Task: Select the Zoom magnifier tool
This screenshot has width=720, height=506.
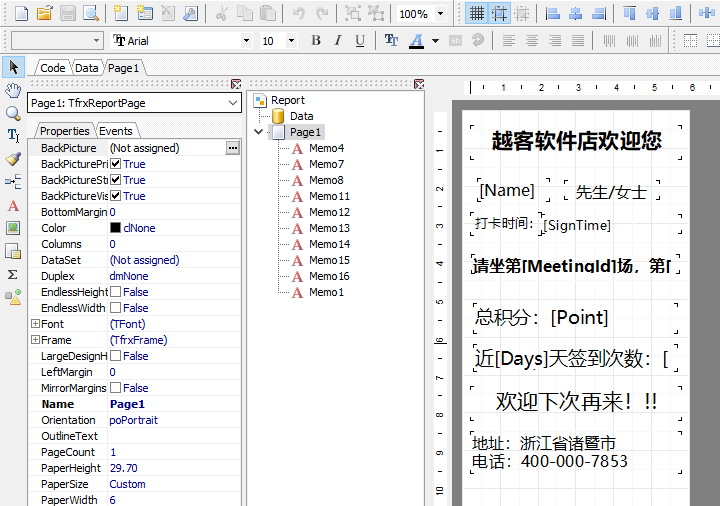Action: 13,113
